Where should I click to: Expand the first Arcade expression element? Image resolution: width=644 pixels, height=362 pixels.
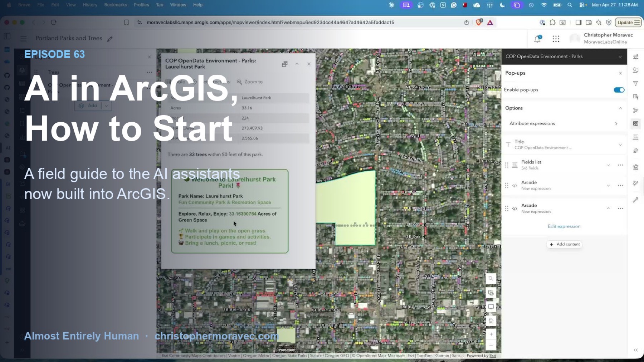click(608, 185)
